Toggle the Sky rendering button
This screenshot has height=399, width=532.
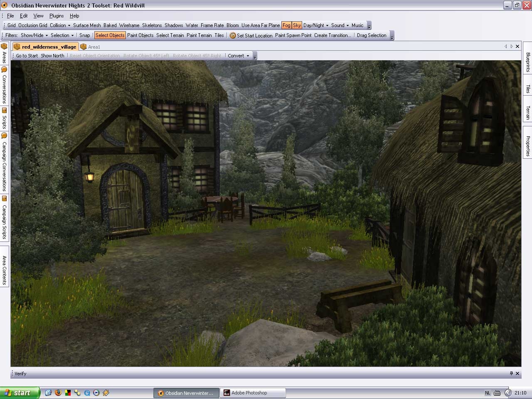tap(297, 25)
